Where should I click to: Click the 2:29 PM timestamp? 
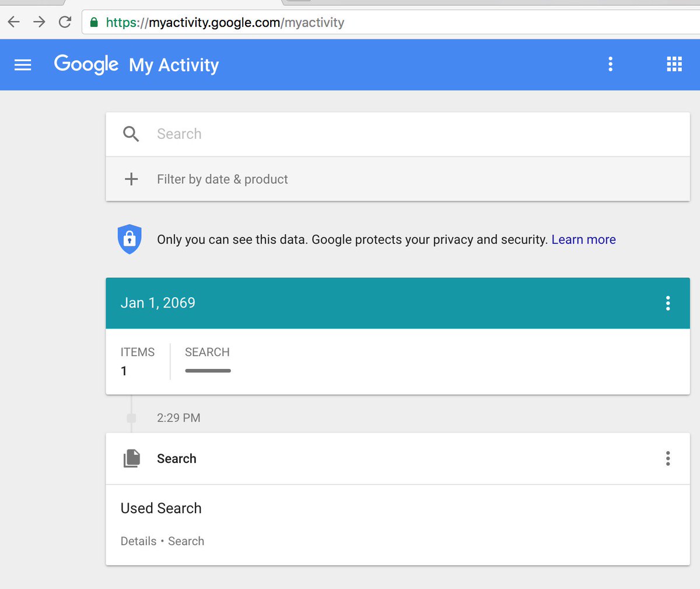pyautogui.click(x=178, y=418)
